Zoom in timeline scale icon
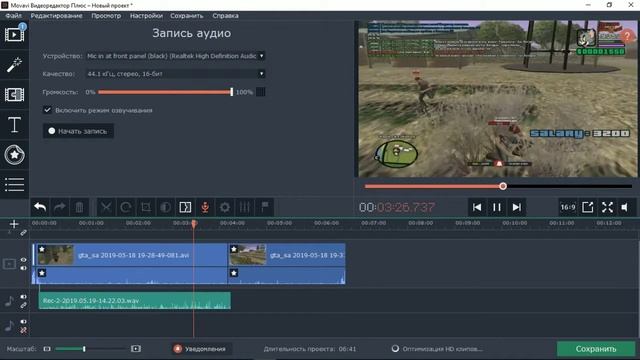Image resolution: width=640 pixels, height=360 pixels. [136, 349]
